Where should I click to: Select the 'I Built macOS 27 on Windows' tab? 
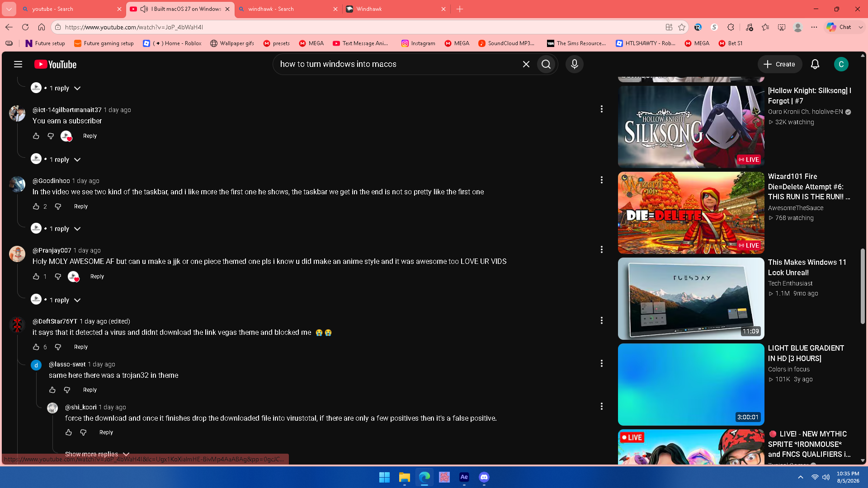pyautogui.click(x=180, y=9)
